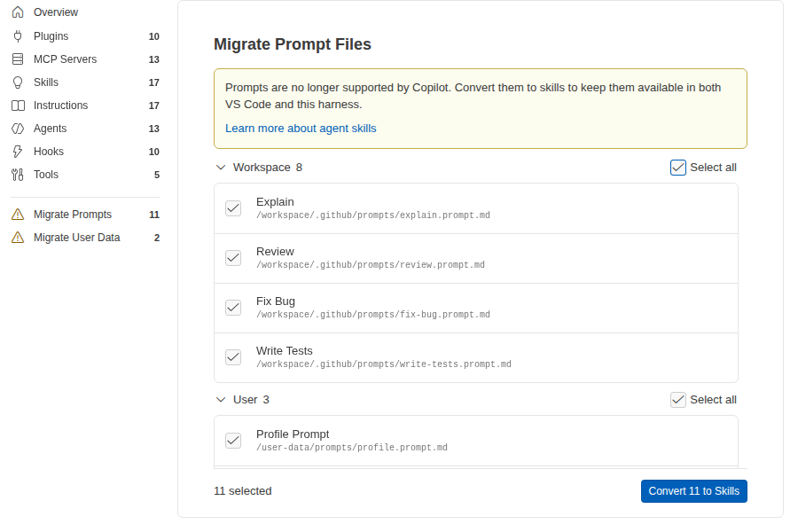The image size is (798, 532).
Task: Click the Overview home icon
Action: pyautogui.click(x=18, y=12)
